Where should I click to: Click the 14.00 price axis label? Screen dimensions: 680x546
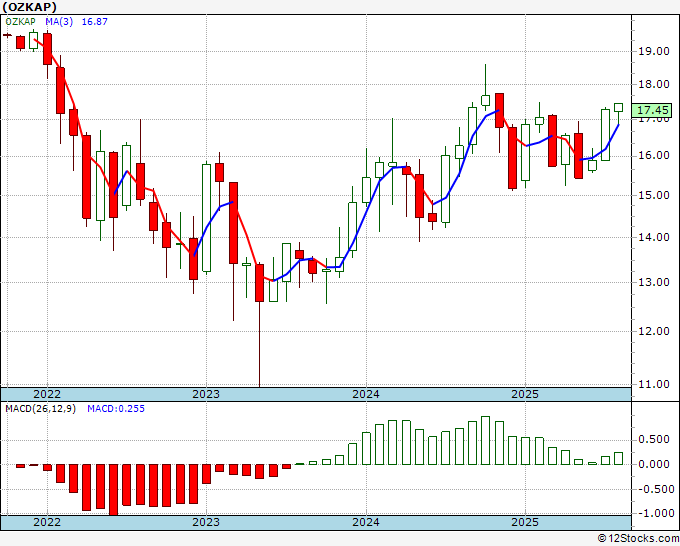click(x=654, y=237)
